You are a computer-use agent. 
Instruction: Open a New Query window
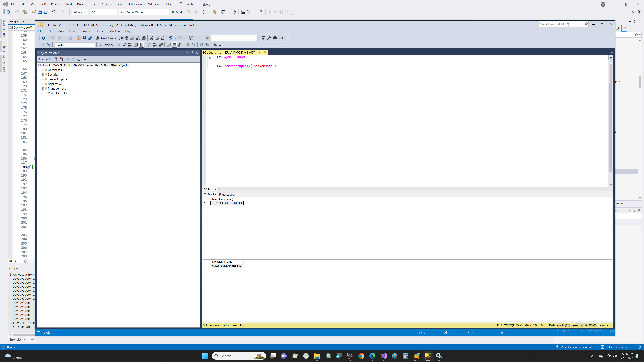click(106, 38)
